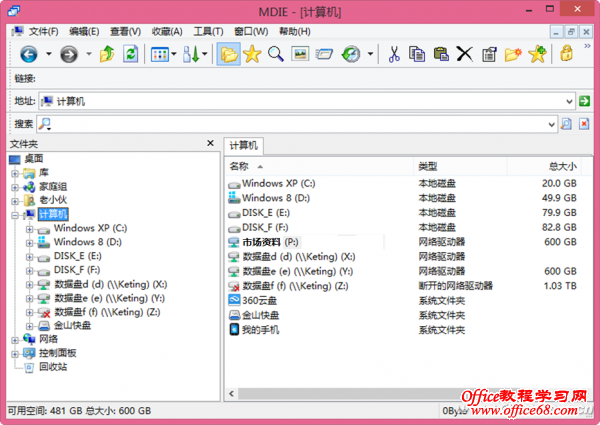Expand the 库 tree node
The image size is (600, 425).
[15, 174]
